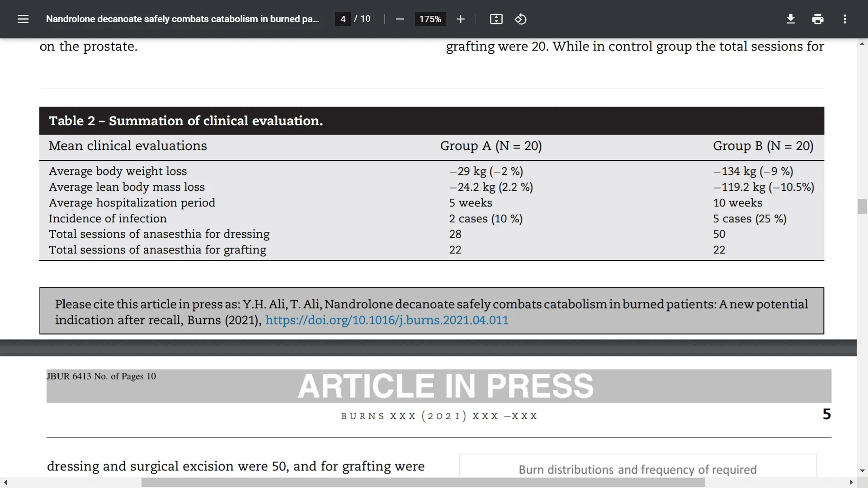Click 'Burn distributions and frequency of required' caption
Image resolution: width=868 pixels, height=488 pixels.
point(637,470)
